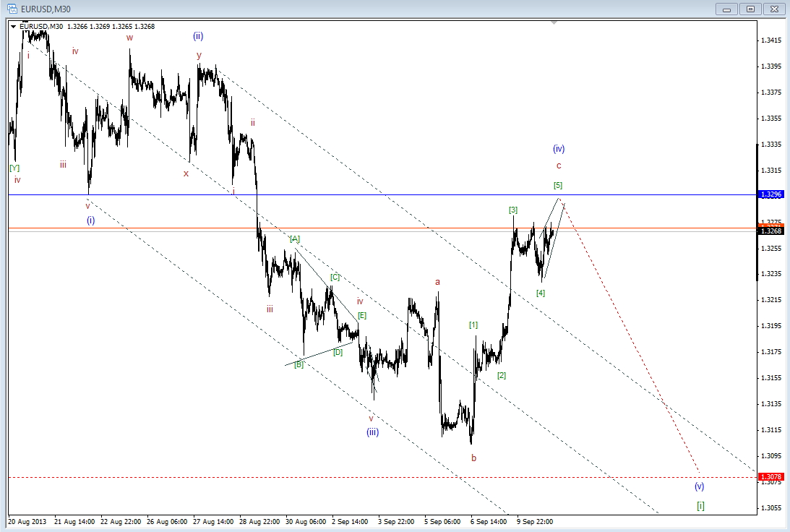The height and width of the screenshot is (532, 790).
Task: Click the 1.3115 price scale value
Action: (771, 430)
